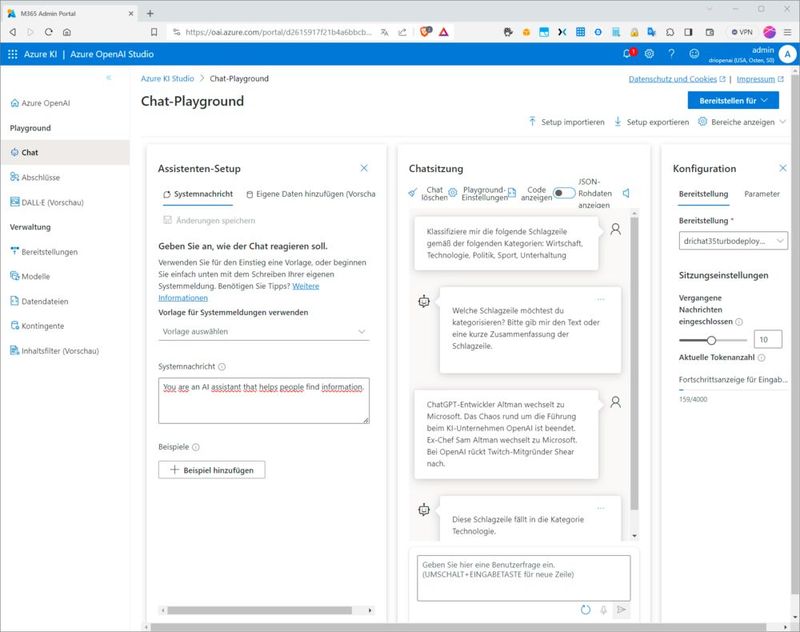Expand the Bereitstellung deployment dropdown
Viewport: 800px width, 632px height.
point(732,241)
